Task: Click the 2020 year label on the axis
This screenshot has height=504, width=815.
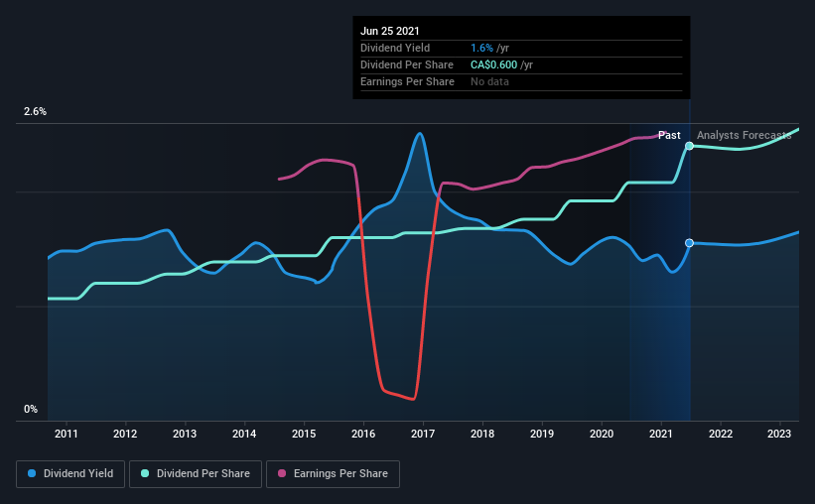Action: (x=602, y=434)
